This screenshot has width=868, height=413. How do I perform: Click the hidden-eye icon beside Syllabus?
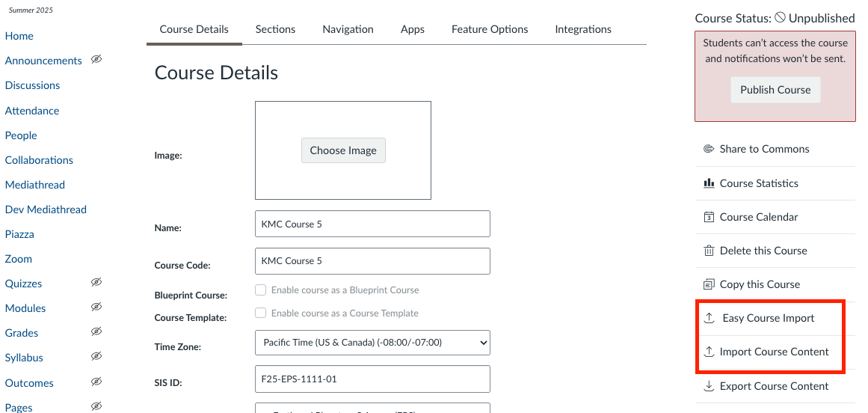96,357
